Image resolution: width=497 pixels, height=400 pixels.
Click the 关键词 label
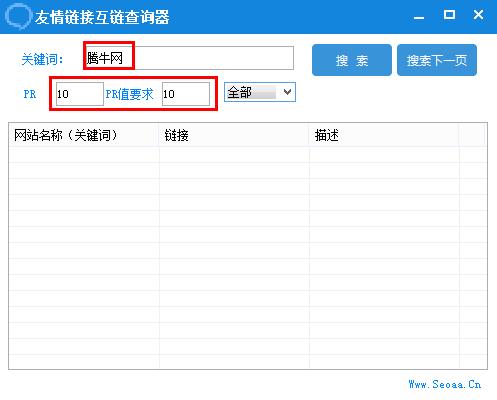click(42, 60)
